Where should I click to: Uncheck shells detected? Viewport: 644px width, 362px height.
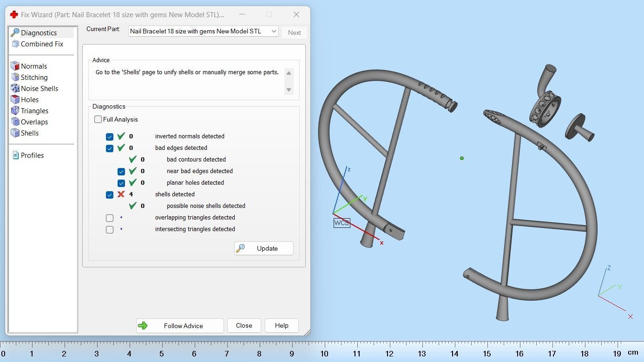point(110,194)
